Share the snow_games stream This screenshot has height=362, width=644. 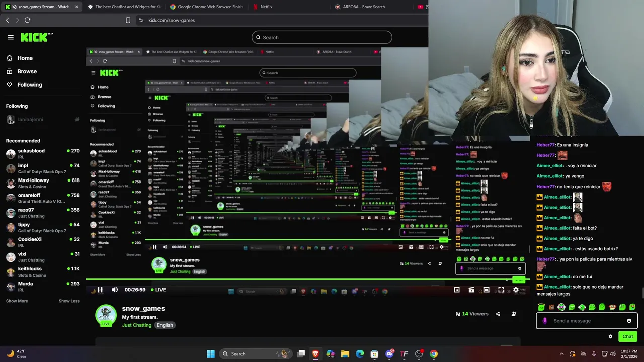pyautogui.click(x=498, y=314)
